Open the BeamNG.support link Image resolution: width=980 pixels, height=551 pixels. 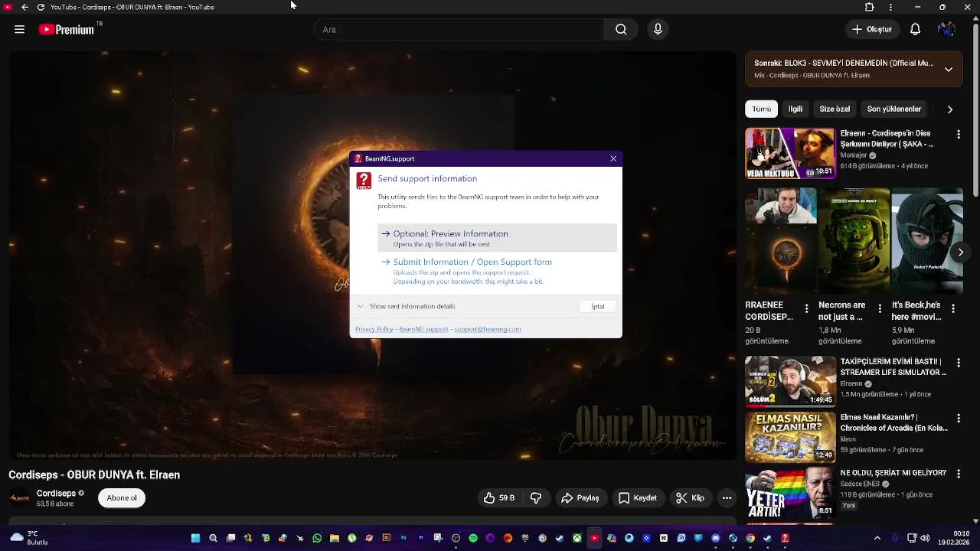[x=423, y=329]
